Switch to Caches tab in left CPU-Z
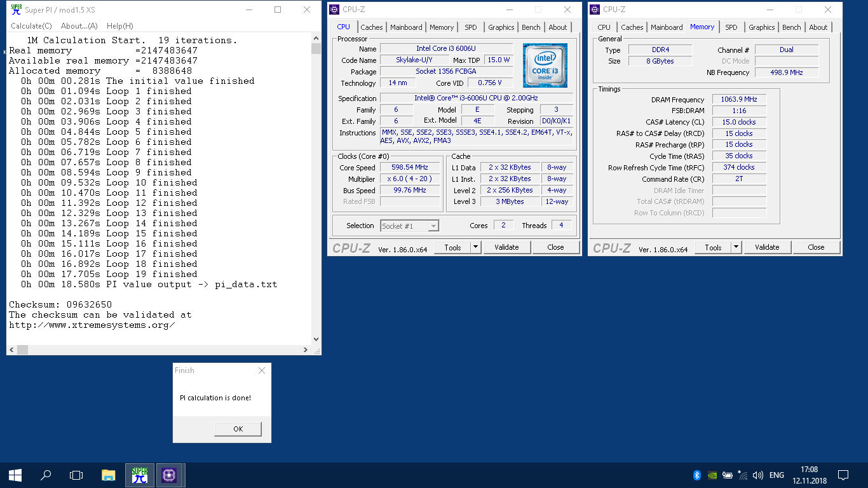 click(371, 27)
